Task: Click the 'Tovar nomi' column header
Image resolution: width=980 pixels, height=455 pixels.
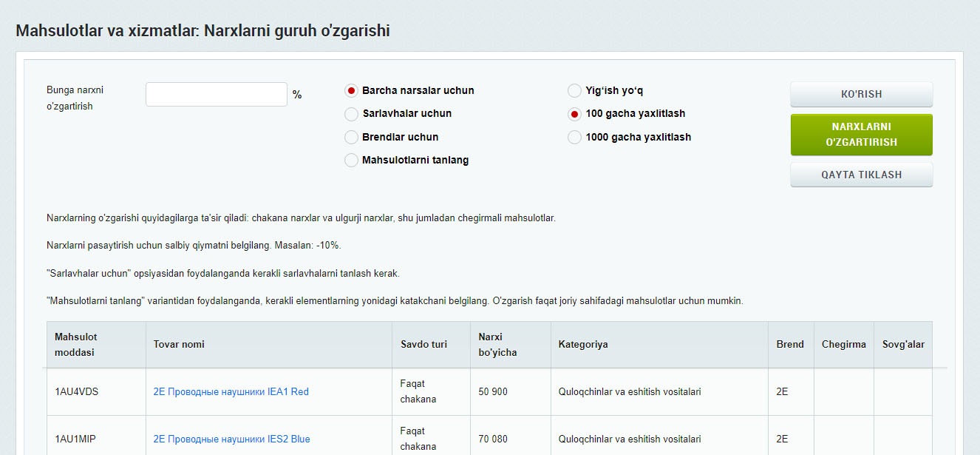Action: click(x=179, y=345)
